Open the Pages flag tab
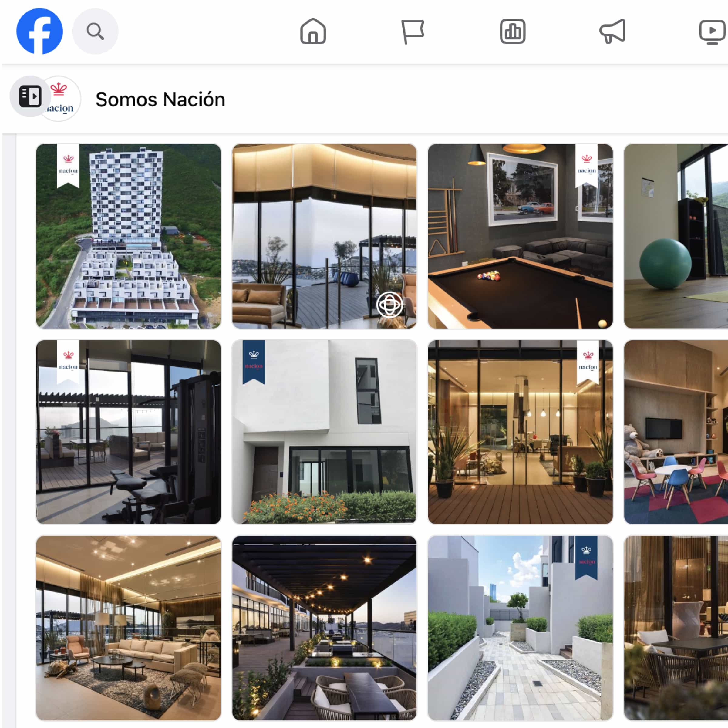Viewport: 728px width, 728px height. coord(413,31)
